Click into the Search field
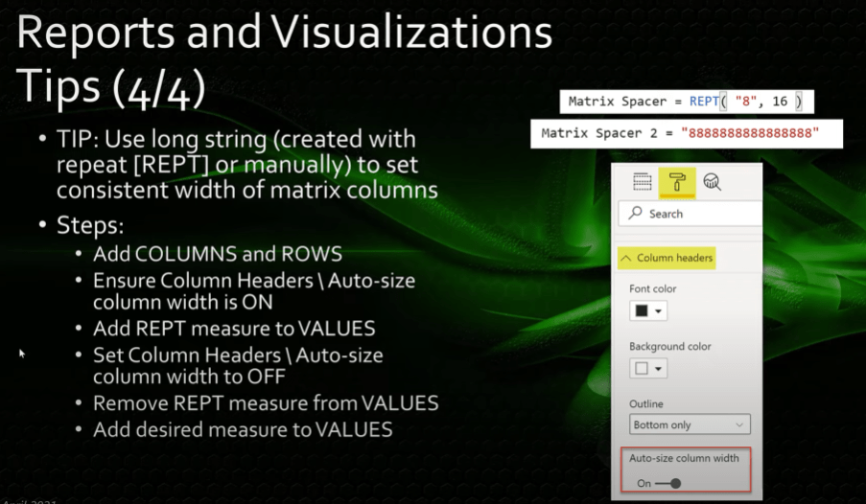The width and height of the screenshot is (866, 504). [x=690, y=214]
